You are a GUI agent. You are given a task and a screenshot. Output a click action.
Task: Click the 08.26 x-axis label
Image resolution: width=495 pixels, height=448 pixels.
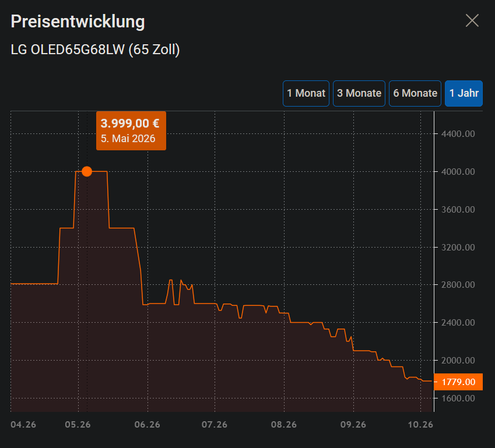point(284,425)
